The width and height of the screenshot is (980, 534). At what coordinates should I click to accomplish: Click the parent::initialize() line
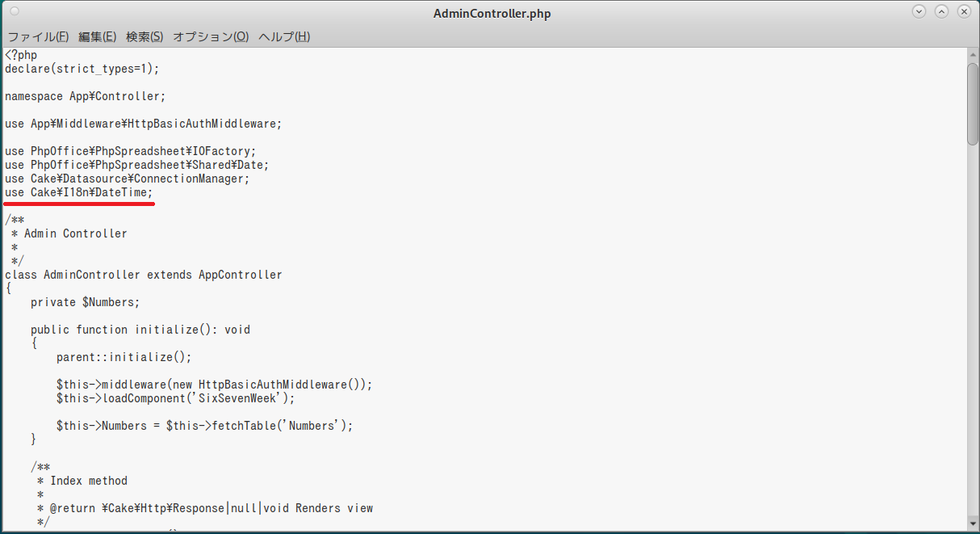(x=124, y=357)
